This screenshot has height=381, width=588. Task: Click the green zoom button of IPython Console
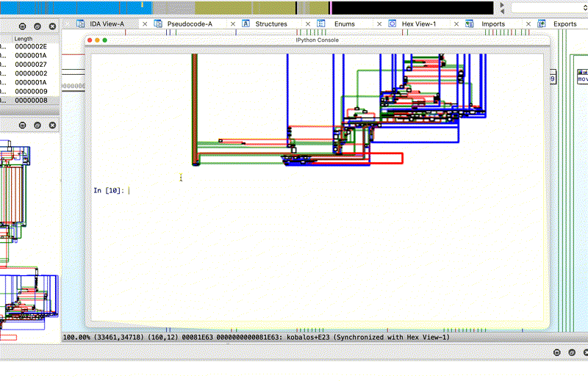pos(105,40)
